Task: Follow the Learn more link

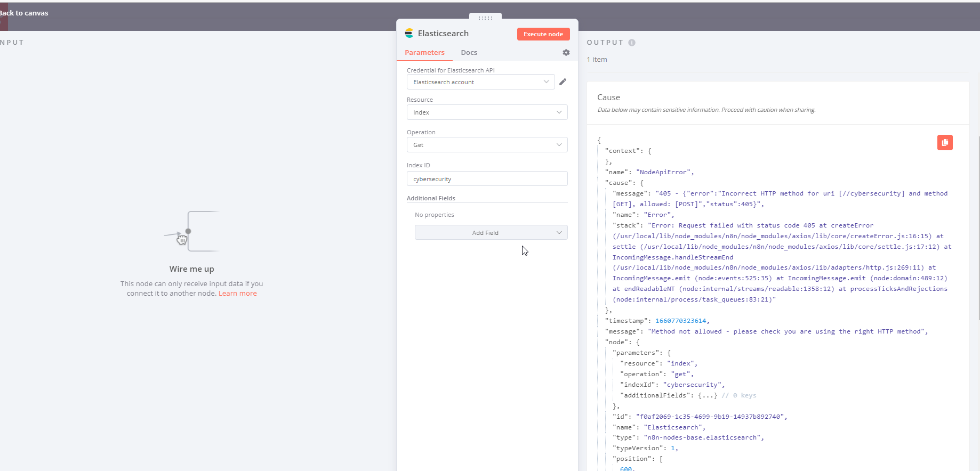Action: point(237,294)
